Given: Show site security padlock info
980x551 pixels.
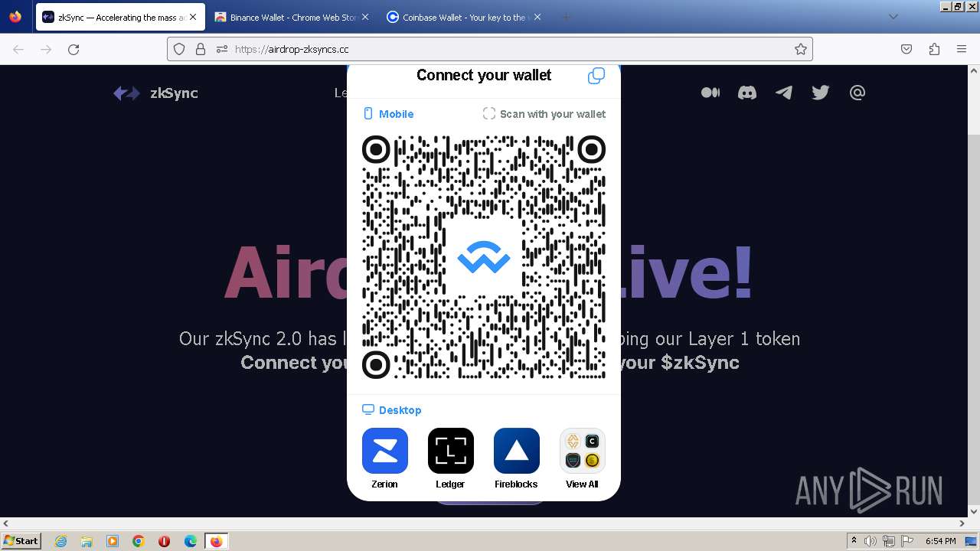Looking at the screenshot, I should click(x=201, y=49).
